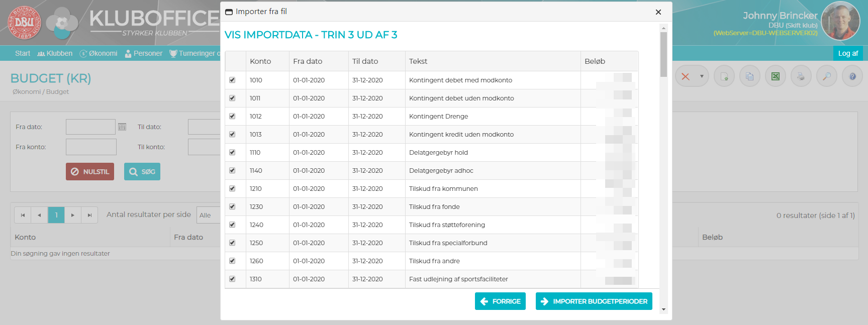Click the copy documents icon
This screenshot has width=868, height=325.
tap(750, 76)
